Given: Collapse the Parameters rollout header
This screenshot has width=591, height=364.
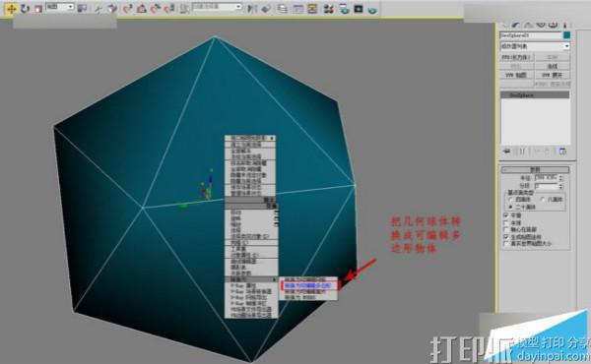Looking at the screenshot, I should tap(535, 169).
